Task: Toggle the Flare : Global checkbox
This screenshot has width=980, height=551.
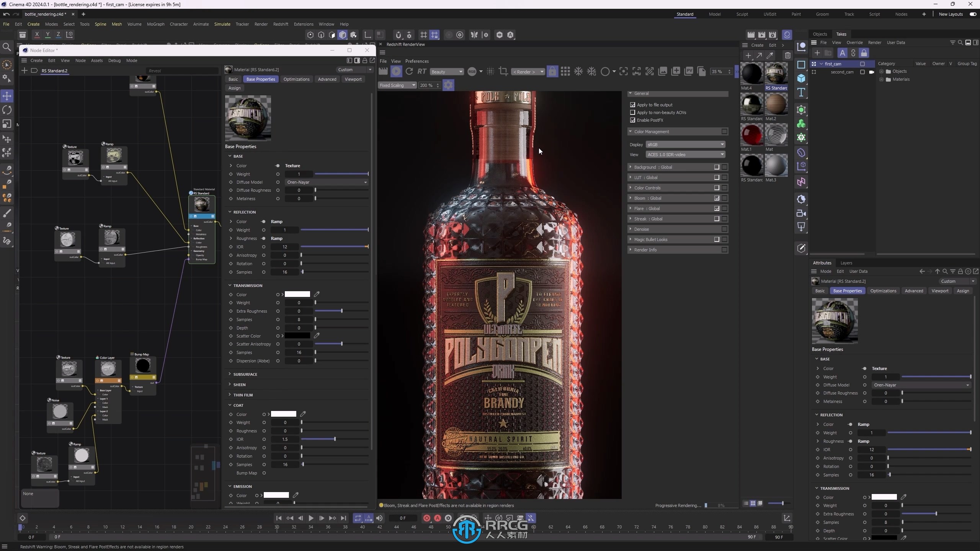Action: (x=717, y=209)
